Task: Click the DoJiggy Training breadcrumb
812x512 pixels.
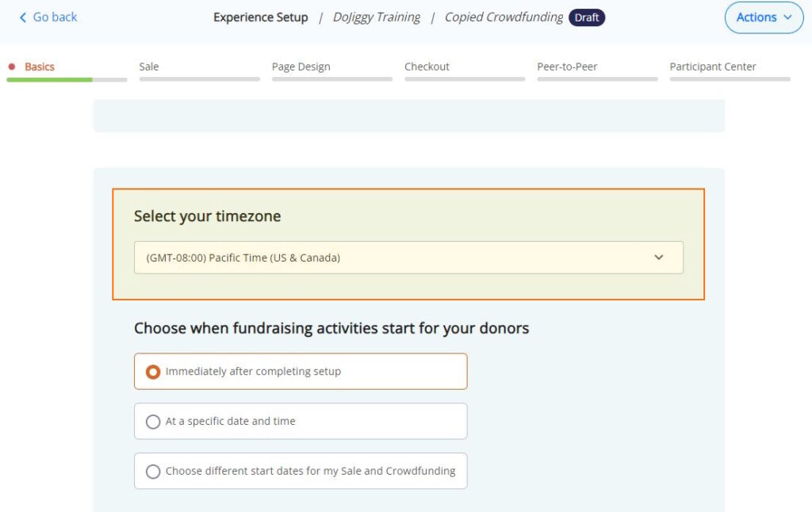Action: (x=377, y=17)
